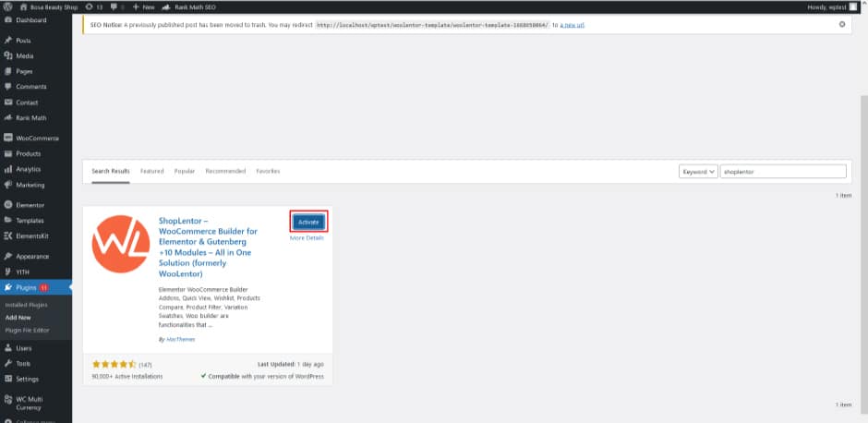Open the + New dropdown in admin bar
Screen dimensions: 868x423
pyautogui.click(x=143, y=6)
